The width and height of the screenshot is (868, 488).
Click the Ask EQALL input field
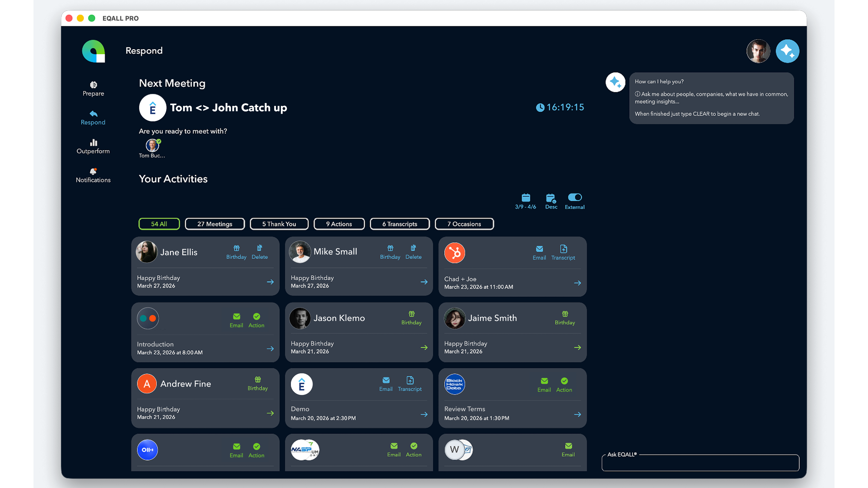[700, 463]
